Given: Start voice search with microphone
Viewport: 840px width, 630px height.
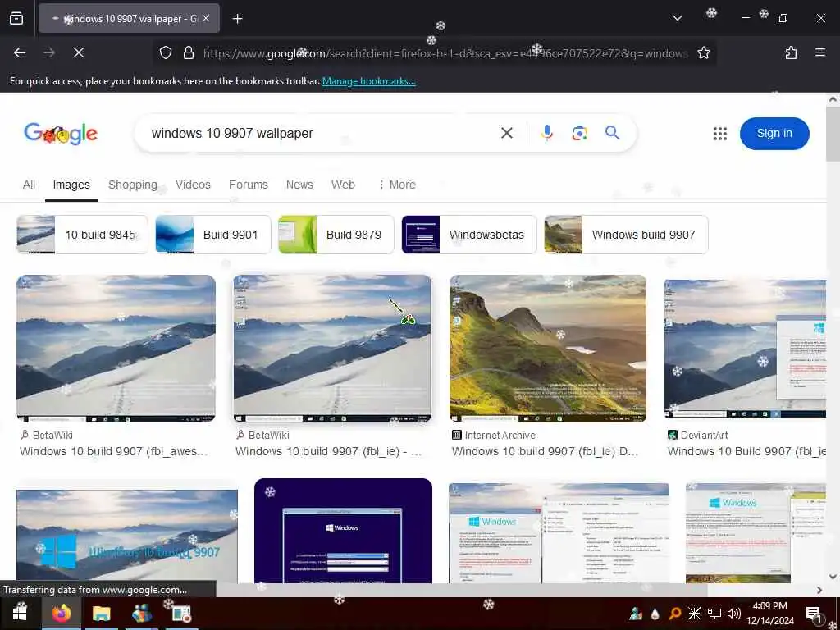Looking at the screenshot, I should coord(547,133).
